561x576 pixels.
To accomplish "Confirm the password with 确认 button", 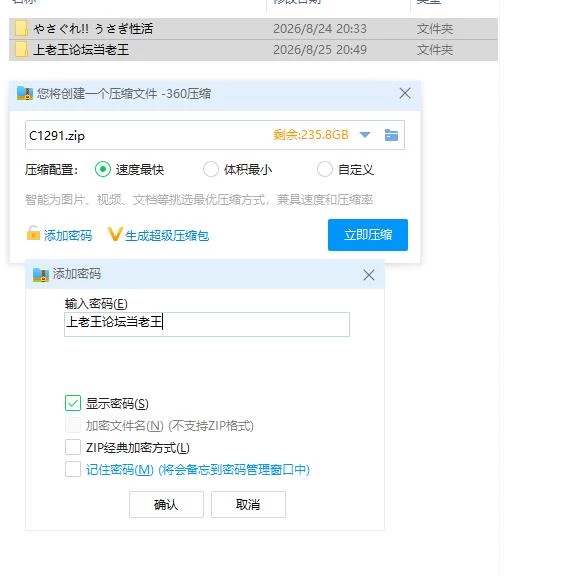I will pos(166,504).
